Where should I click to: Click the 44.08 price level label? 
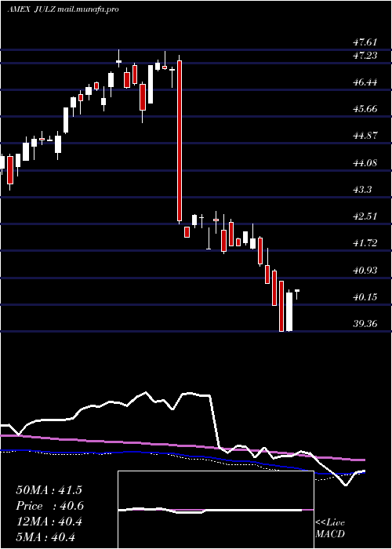tap(365, 163)
